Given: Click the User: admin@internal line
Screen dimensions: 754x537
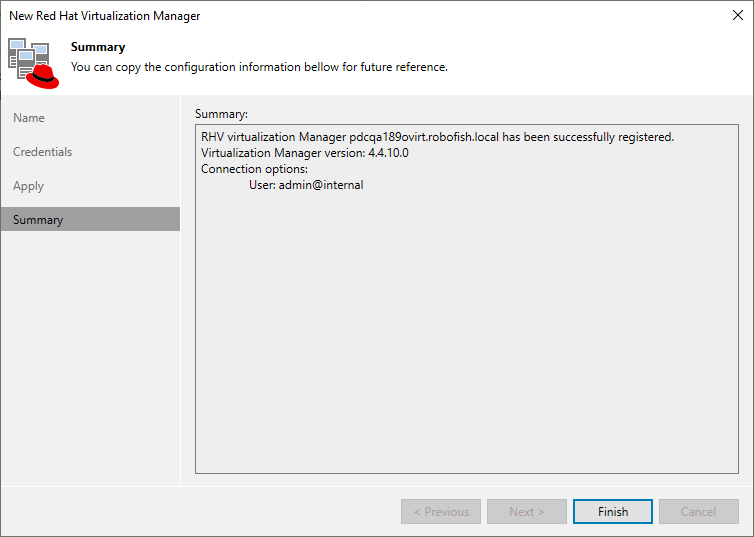Looking at the screenshot, I should click(x=306, y=185).
